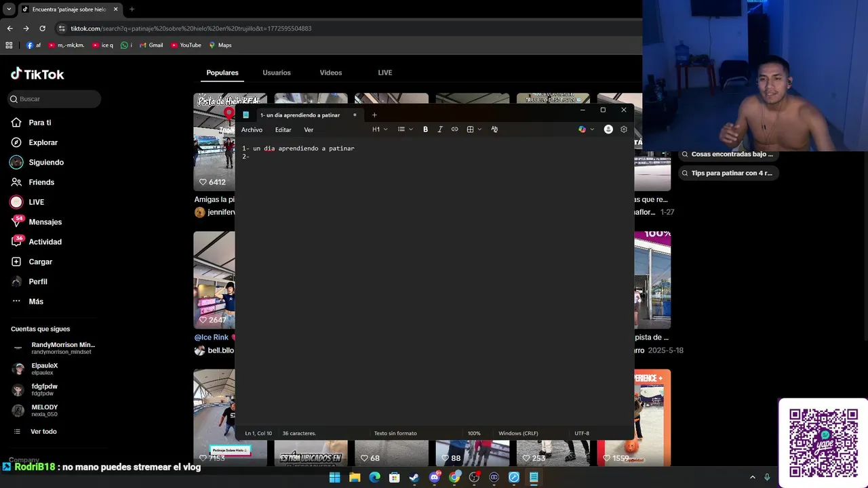Go back in the browser
The height and width of the screenshot is (488, 868).
click(9, 28)
